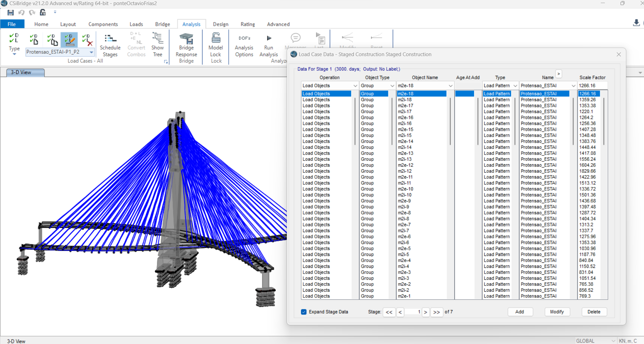Switch to the Design ribbon tab
Image resolution: width=644 pixels, height=344 pixels.
point(220,24)
